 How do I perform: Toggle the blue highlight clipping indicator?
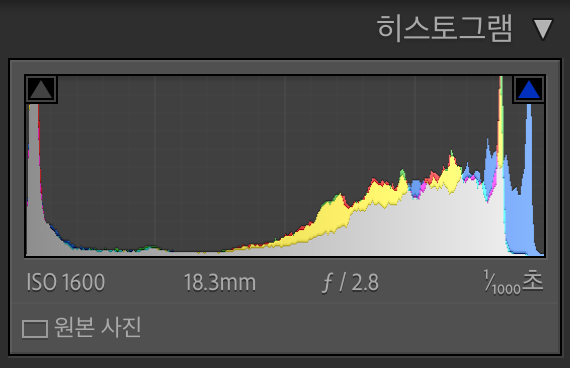pyautogui.click(x=528, y=89)
